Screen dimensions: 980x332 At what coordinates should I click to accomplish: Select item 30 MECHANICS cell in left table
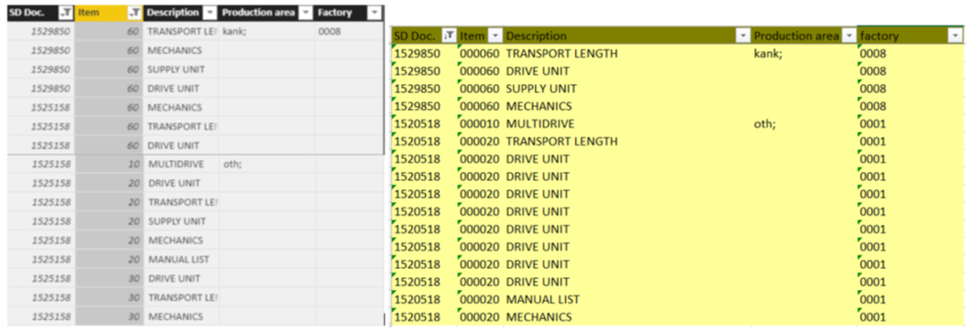pyautogui.click(x=181, y=316)
